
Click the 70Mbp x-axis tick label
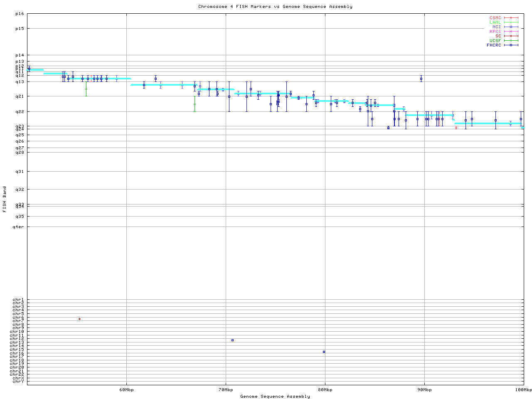click(226, 390)
